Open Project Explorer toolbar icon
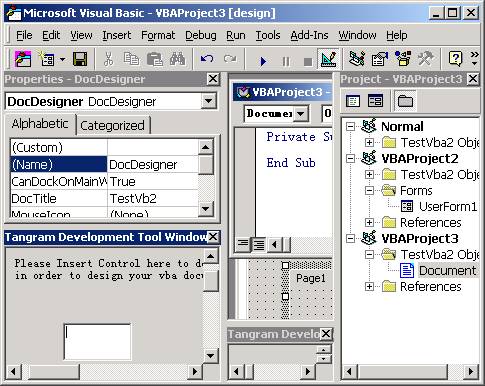This screenshot has height=386, width=485. coord(357,59)
